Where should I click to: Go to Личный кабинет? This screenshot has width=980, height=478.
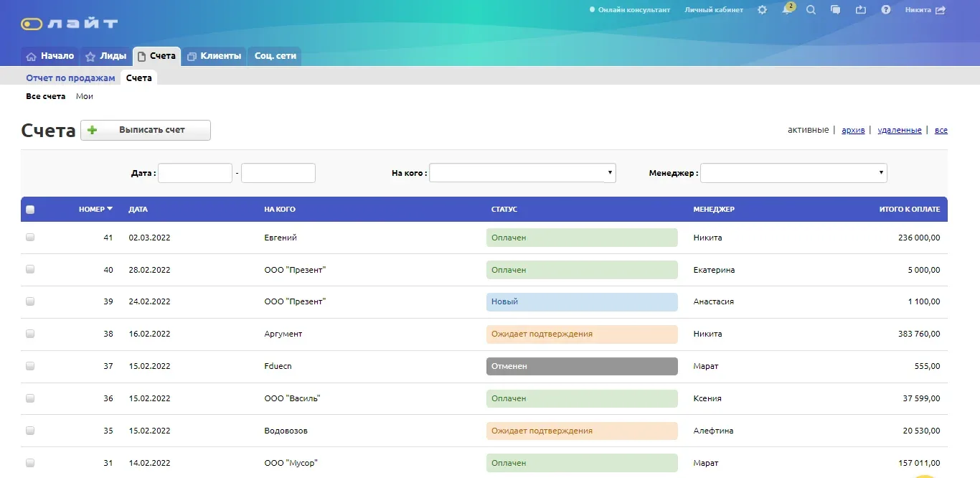(x=714, y=10)
